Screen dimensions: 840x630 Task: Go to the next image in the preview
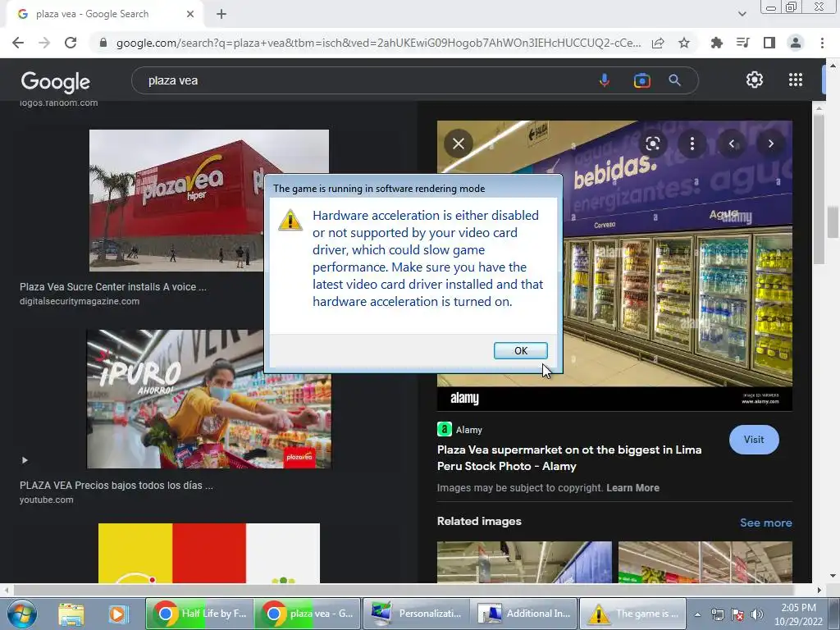770,144
